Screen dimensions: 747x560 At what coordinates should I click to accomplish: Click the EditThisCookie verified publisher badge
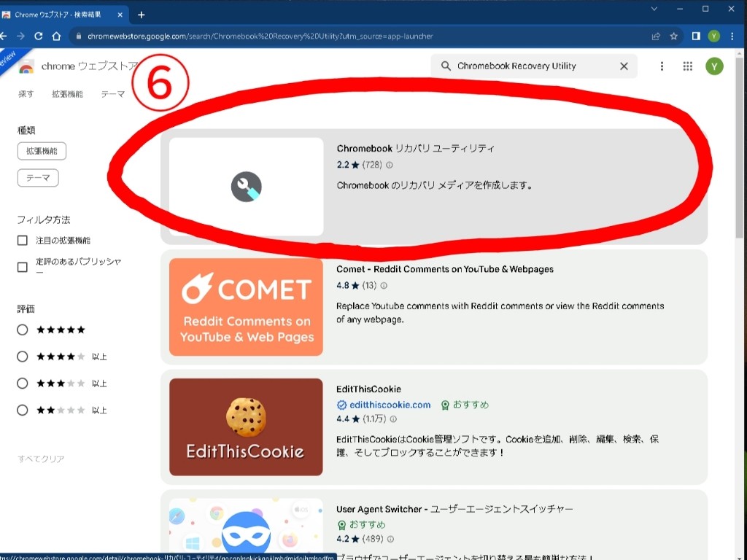341,405
